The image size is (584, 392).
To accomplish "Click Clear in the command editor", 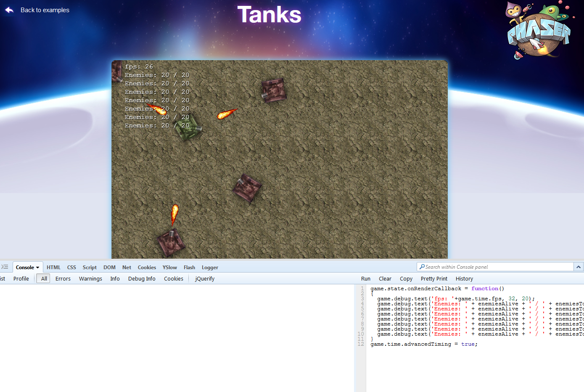I will 385,279.
